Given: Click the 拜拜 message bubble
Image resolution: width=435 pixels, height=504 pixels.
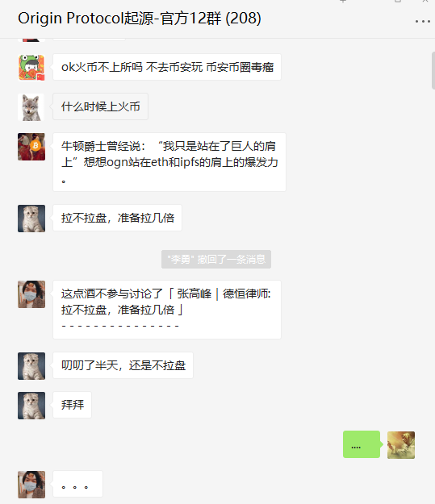Looking at the screenshot, I should [x=72, y=405].
